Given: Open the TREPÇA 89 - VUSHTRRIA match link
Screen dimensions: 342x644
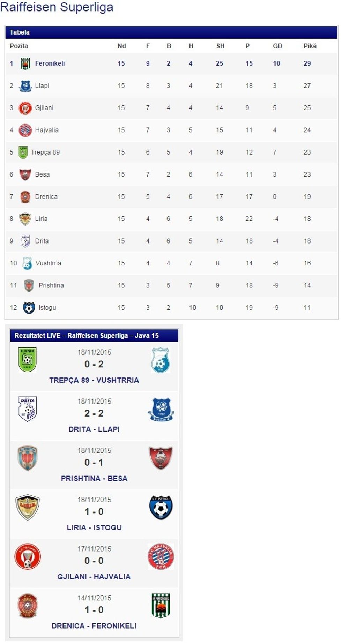Looking at the screenshot, I should (94, 380).
